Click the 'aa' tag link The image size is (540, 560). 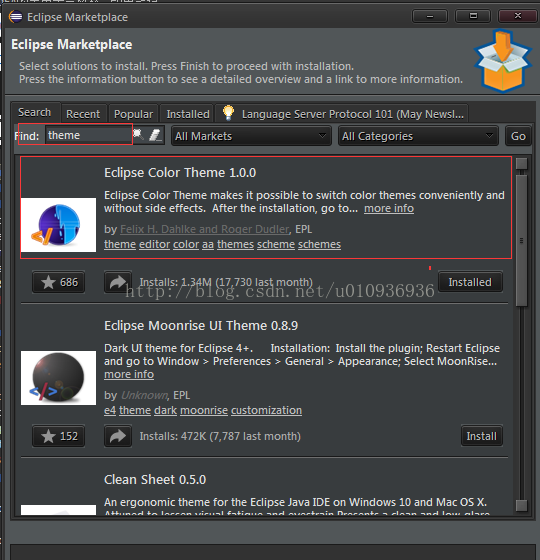click(x=208, y=244)
